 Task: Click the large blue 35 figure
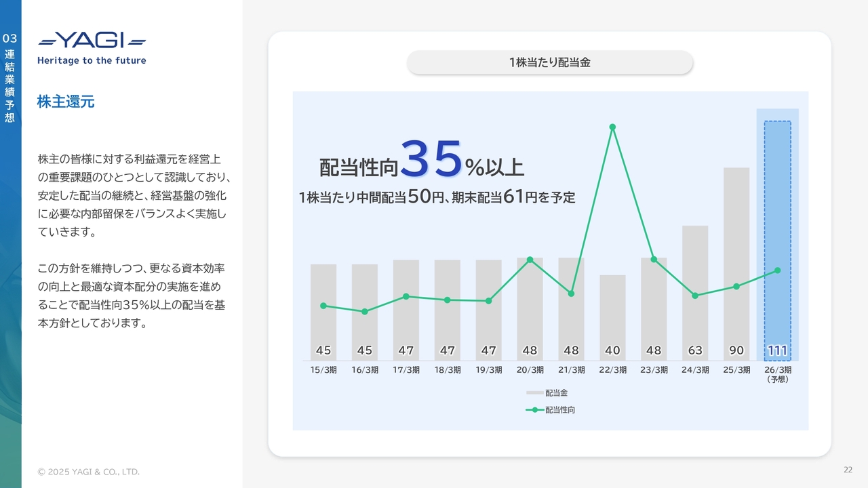coord(431,159)
